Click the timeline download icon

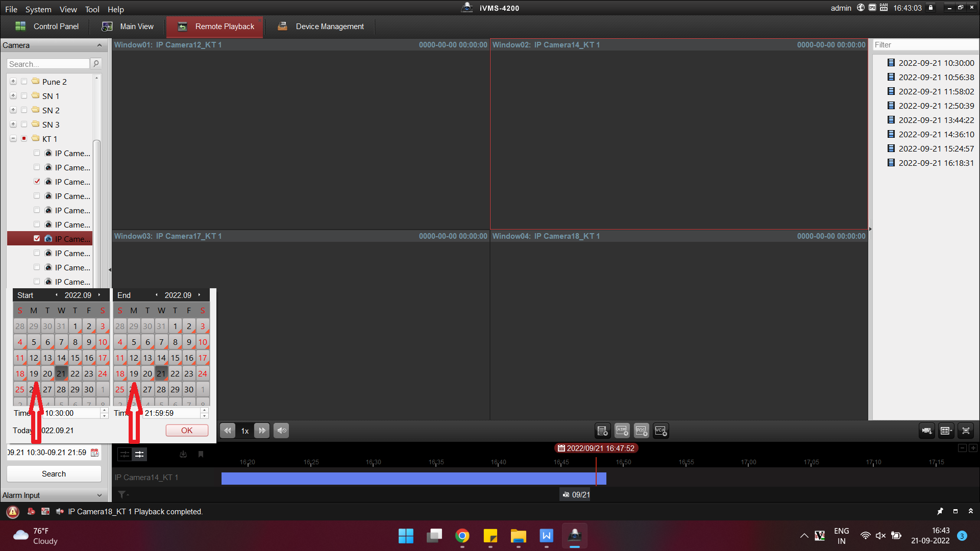tap(183, 454)
